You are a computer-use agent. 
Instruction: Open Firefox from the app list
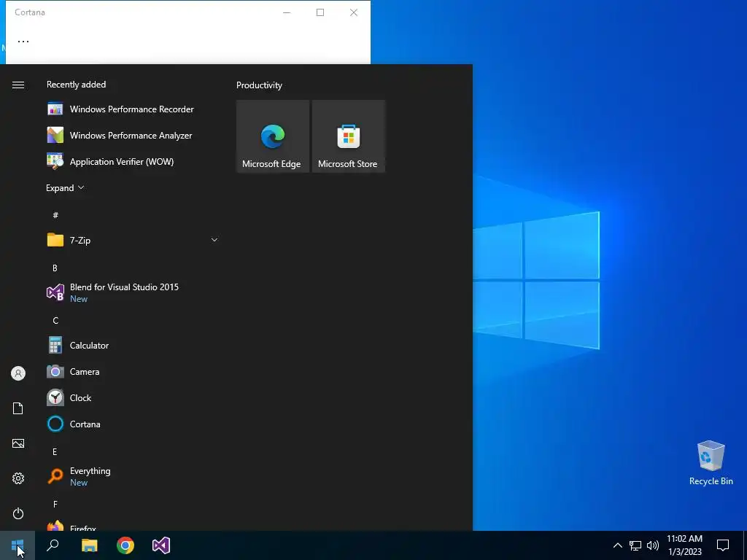click(133, 525)
